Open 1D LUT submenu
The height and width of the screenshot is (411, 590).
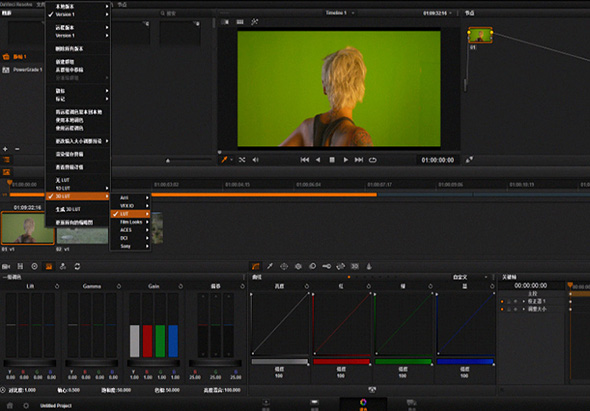pos(78,188)
